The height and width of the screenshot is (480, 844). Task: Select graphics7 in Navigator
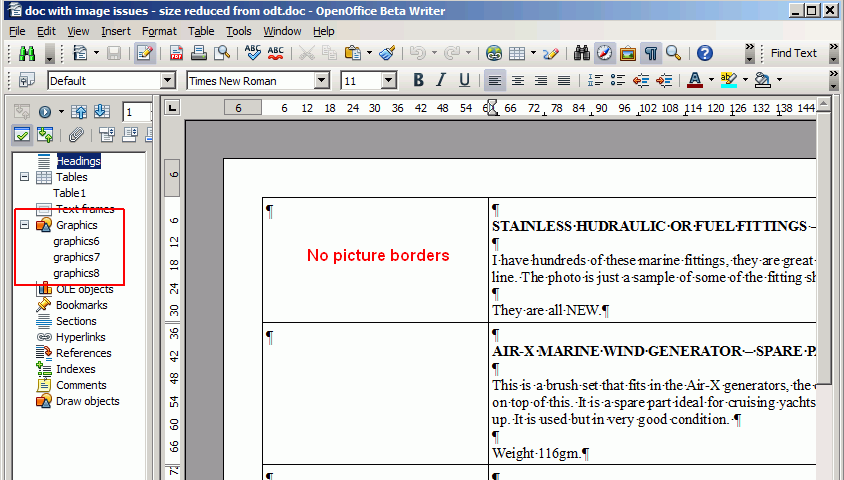[x=76, y=257]
